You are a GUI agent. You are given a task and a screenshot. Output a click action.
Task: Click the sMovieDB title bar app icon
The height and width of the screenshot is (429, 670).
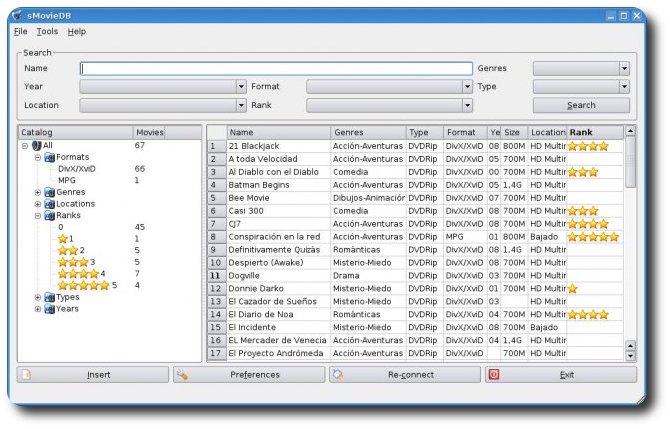pos(17,16)
